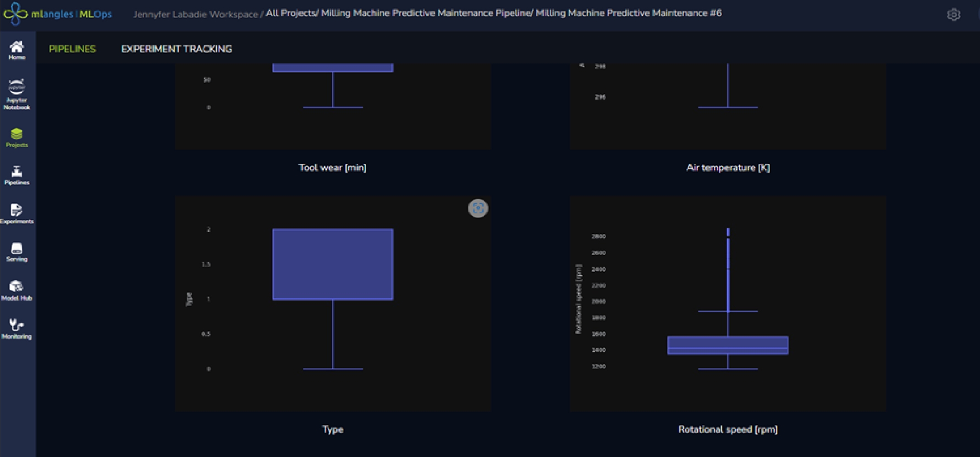Click Jennyfer Labadie Workspace in the breadcrumb
Image resolution: width=980 pixels, height=457 pixels.
(194, 13)
